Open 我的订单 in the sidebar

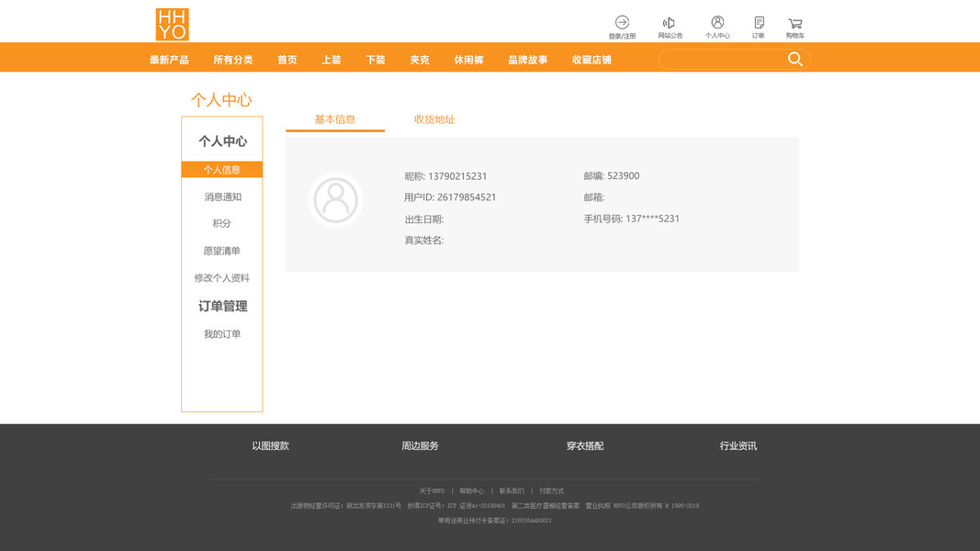222,334
